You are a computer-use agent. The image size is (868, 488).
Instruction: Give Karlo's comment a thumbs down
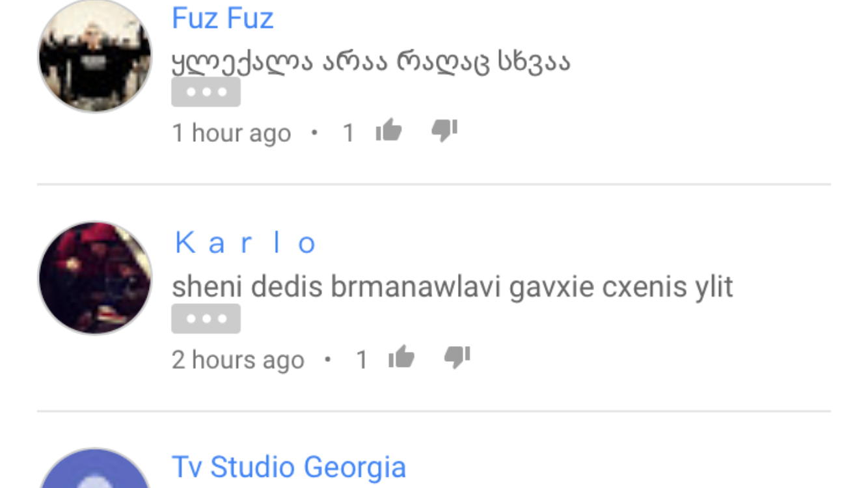tap(457, 358)
